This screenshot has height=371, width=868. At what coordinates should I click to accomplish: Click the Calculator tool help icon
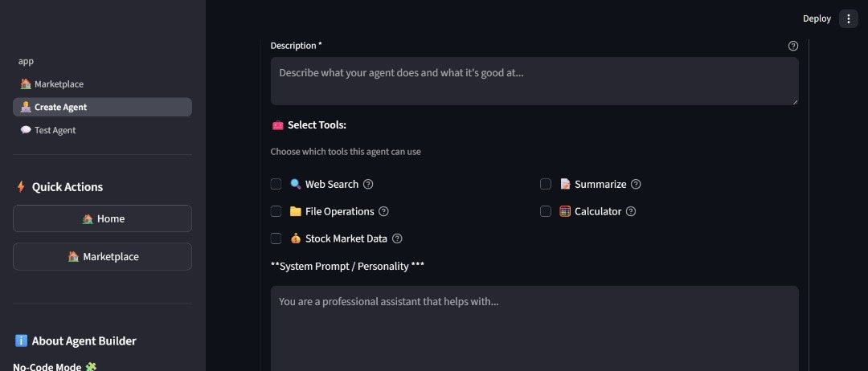(x=631, y=211)
